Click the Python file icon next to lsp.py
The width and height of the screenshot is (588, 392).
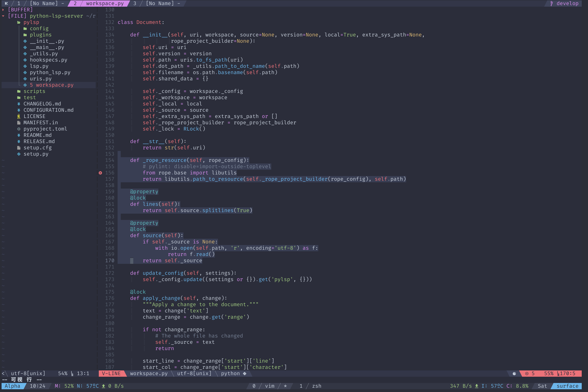click(25, 66)
